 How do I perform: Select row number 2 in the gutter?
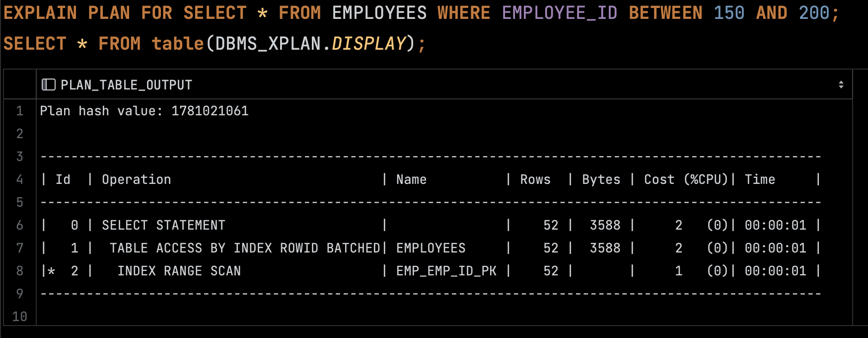(x=20, y=134)
